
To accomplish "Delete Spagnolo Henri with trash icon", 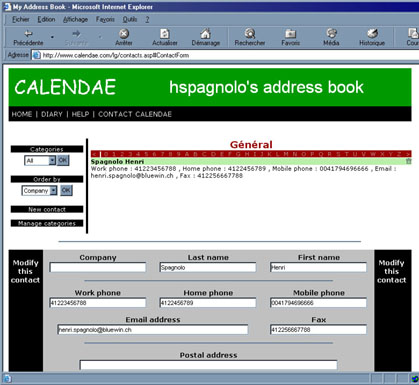I will click(408, 162).
